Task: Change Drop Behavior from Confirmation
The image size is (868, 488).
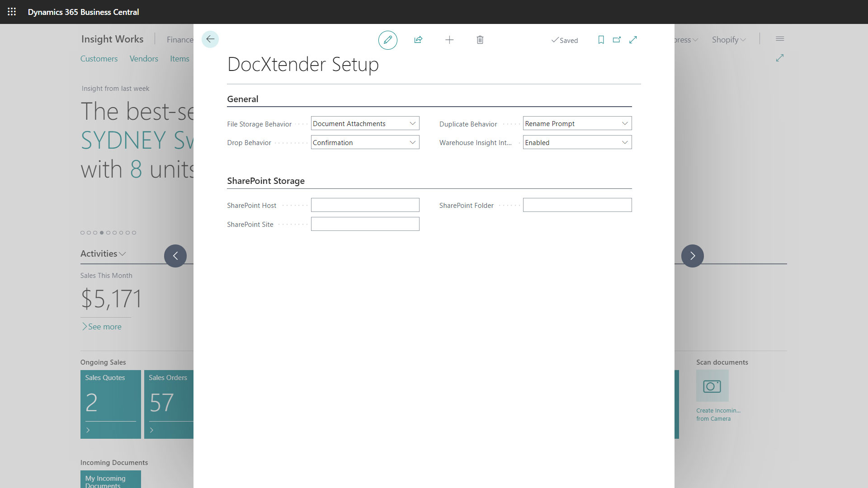Action: (x=412, y=142)
